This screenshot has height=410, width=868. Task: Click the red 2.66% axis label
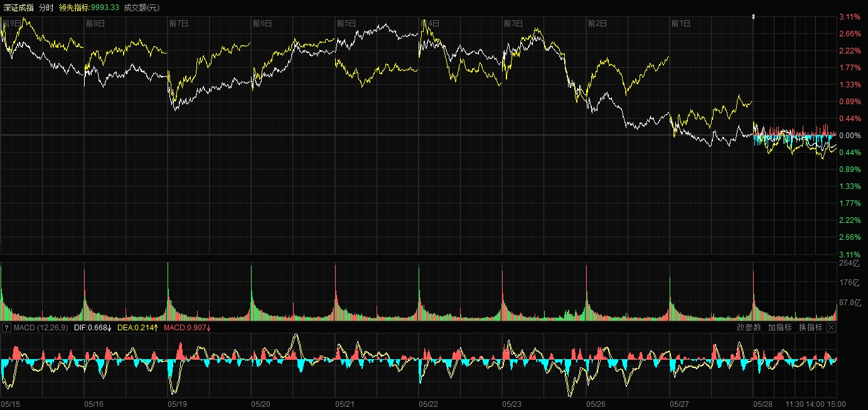click(849, 33)
